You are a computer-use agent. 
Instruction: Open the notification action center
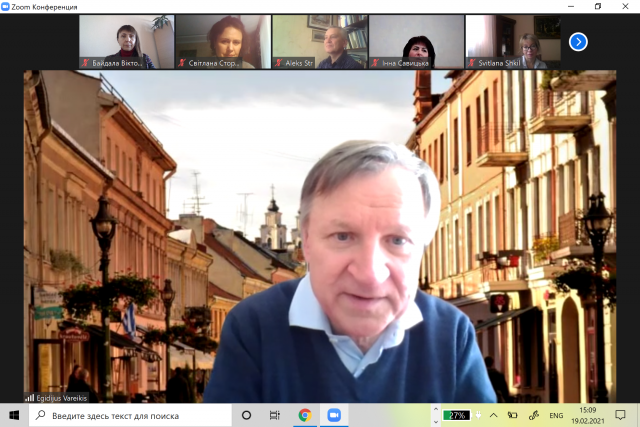click(622, 415)
